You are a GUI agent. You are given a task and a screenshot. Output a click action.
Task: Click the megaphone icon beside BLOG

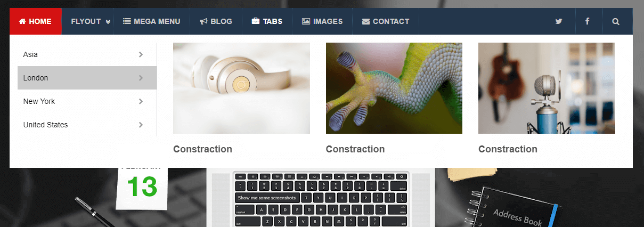[203, 21]
